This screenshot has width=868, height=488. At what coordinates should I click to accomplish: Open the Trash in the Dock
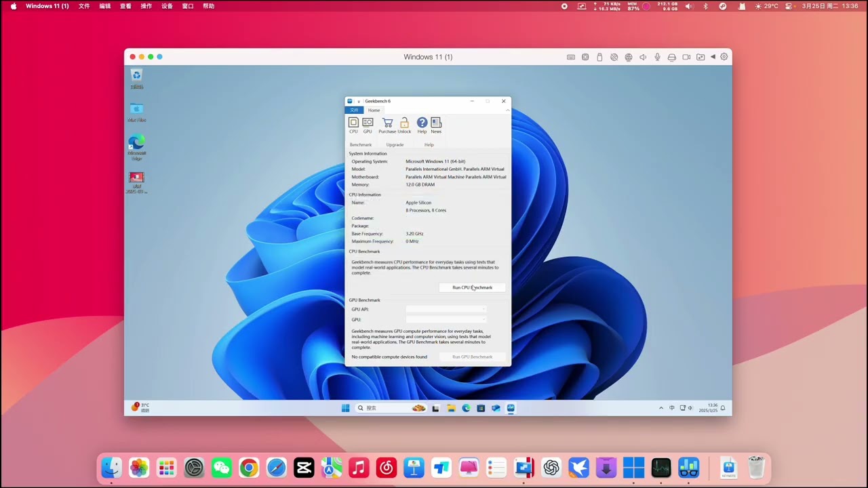(756, 468)
